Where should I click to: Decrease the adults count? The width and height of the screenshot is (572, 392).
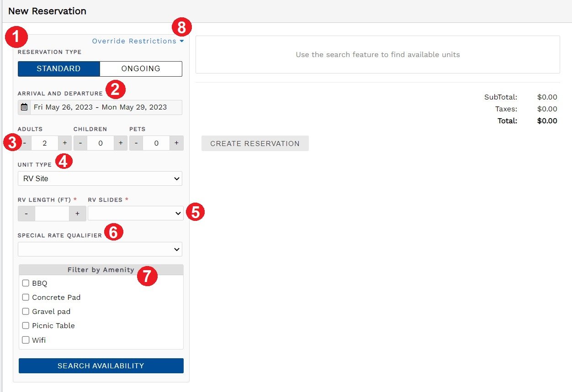[x=24, y=143]
